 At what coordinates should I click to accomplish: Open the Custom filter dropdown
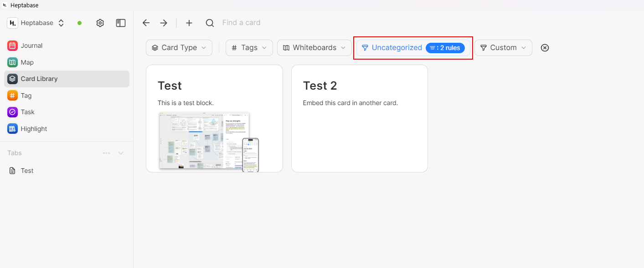coord(503,48)
